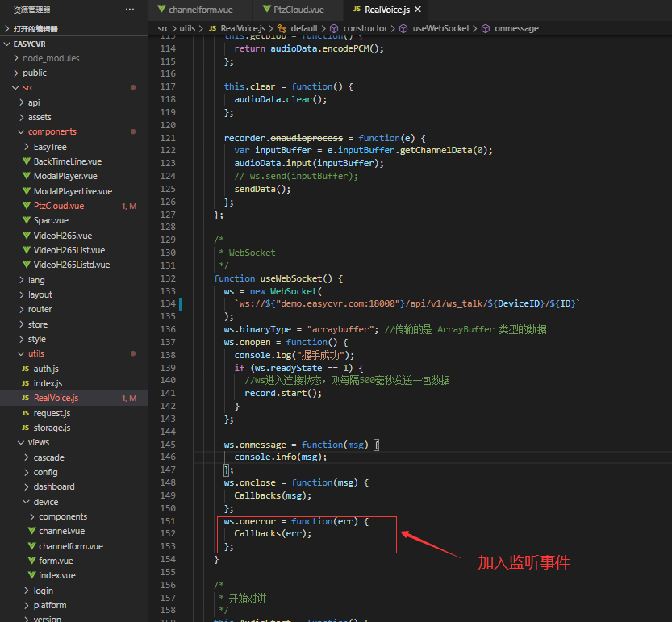This screenshot has width=672, height=622.
Task: Expand components folder under device
Action: tap(32, 516)
